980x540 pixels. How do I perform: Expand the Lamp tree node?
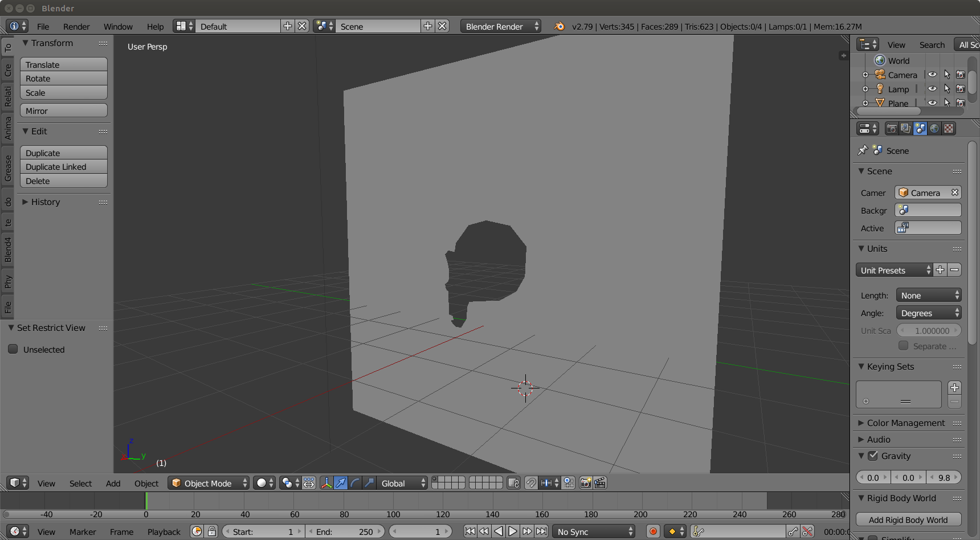click(x=865, y=89)
